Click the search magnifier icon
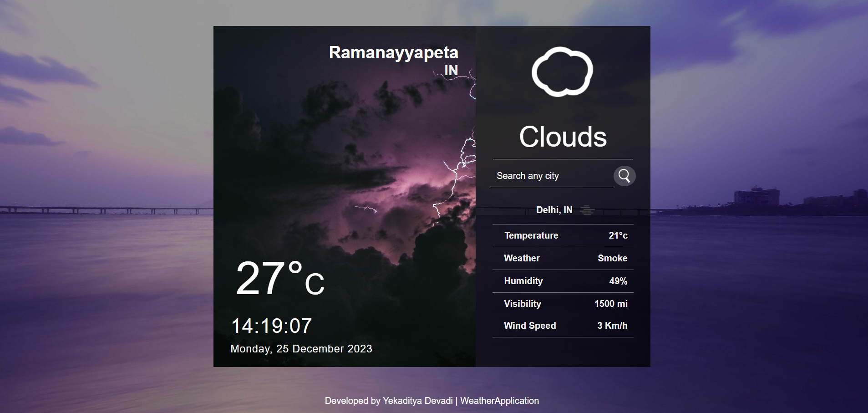This screenshot has height=413, width=868. [x=624, y=176]
